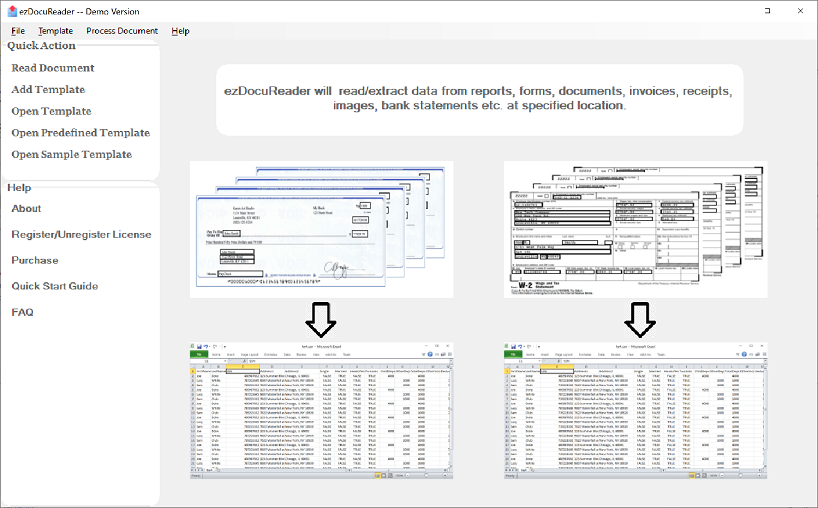Image resolution: width=818 pixels, height=508 pixels.
Task: Open the Process Document menu
Action: [x=122, y=31]
